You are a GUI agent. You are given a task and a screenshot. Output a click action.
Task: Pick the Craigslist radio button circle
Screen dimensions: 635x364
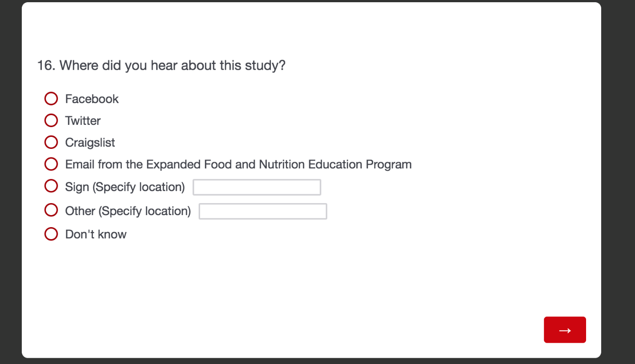(x=51, y=142)
